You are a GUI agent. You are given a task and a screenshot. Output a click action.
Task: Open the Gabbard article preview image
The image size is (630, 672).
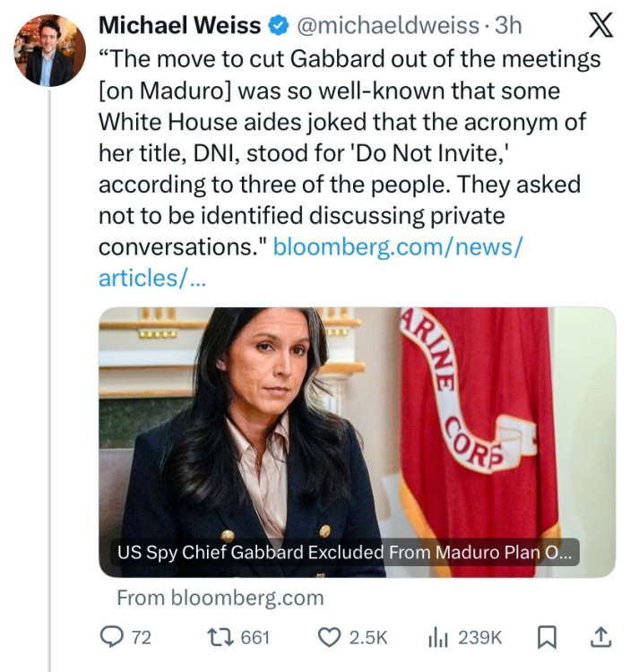pos(357,421)
